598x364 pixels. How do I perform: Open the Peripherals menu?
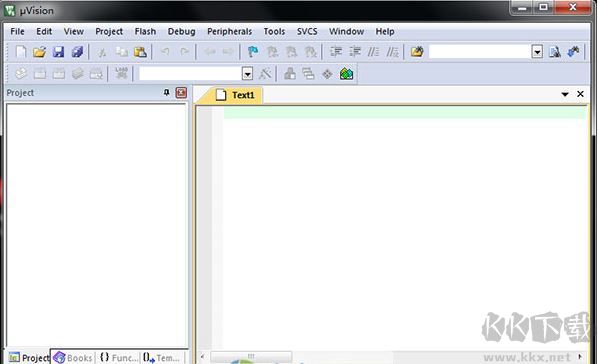pos(229,31)
